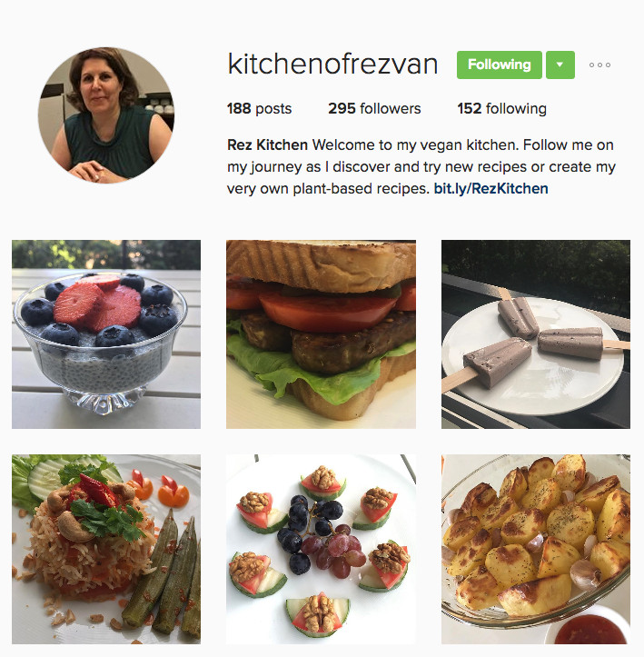Open the rice with okra post
This screenshot has width=644, height=657.
(x=106, y=549)
